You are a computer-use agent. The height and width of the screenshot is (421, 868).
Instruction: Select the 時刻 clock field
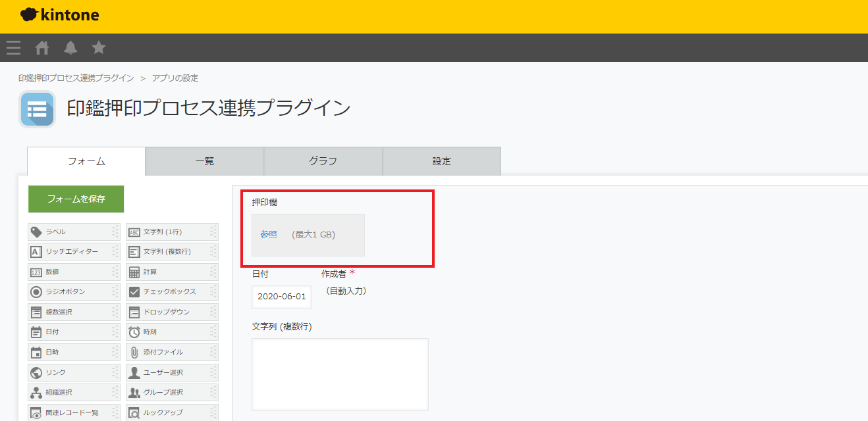point(172,332)
